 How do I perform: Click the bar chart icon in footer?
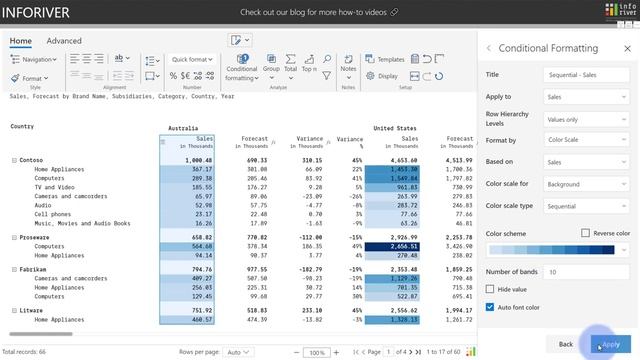click(471, 351)
